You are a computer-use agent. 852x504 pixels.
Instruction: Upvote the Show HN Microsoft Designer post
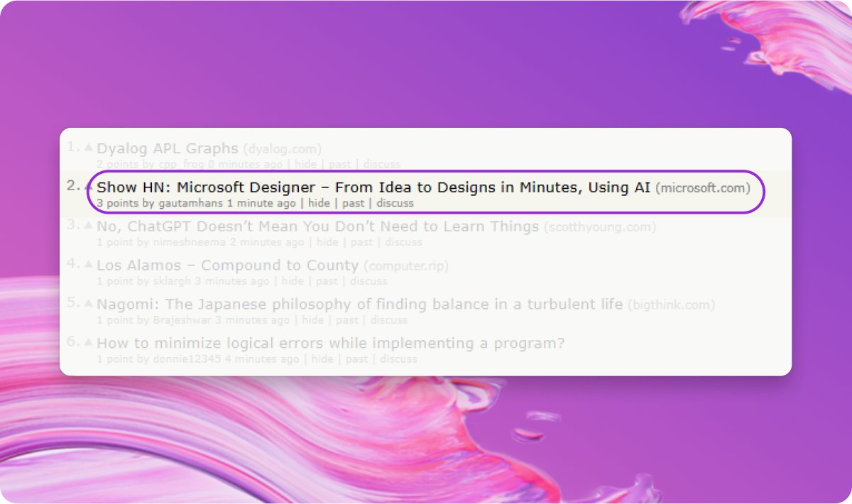pyautogui.click(x=89, y=187)
